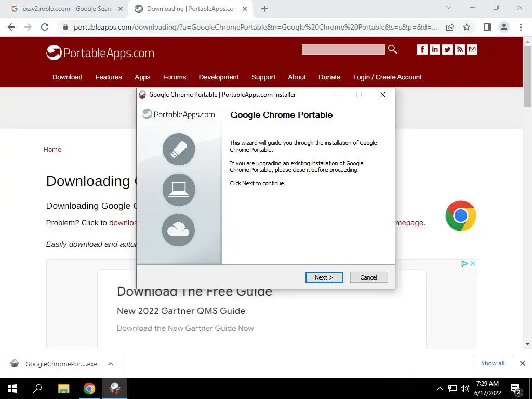Screen dimensions: 532x399
Task: Click the browser address bar URL
Action: coord(256,27)
